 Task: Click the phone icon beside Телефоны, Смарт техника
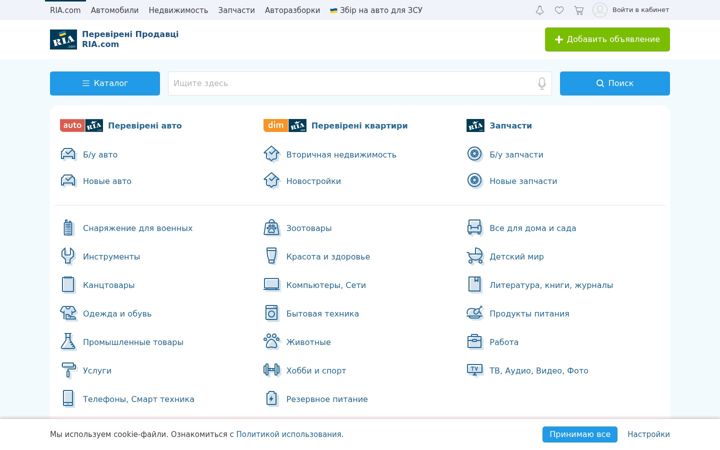point(68,398)
